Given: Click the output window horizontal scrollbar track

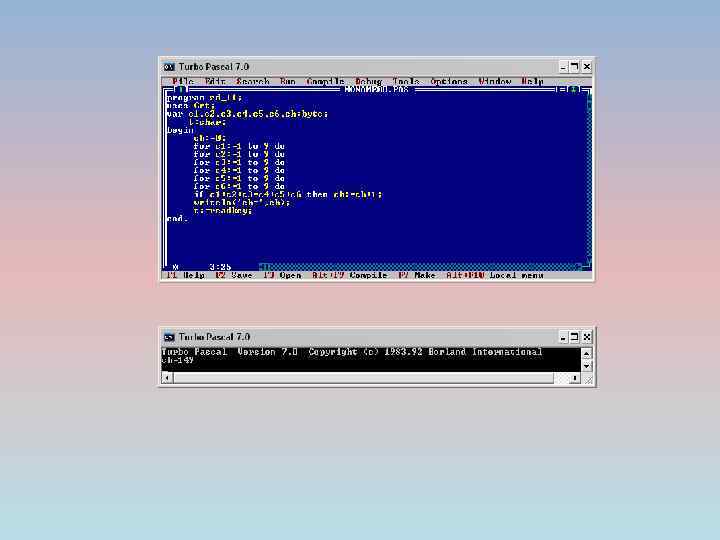Looking at the screenshot, I should click(371, 378).
